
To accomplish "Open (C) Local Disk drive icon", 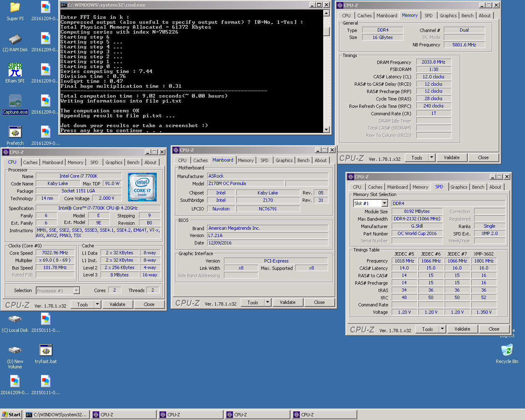I will (15, 320).
